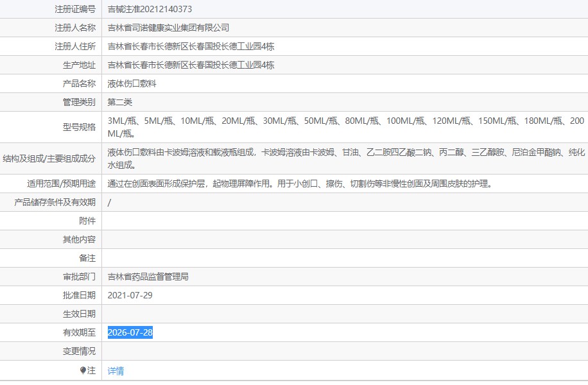Click the 产品储存条件及有效期 label
The height and width of the screenshot is (385, 588).
pos(55,202)
